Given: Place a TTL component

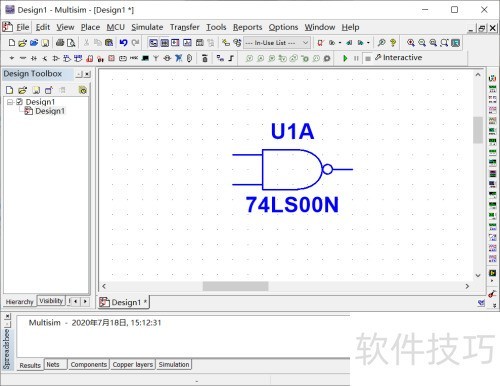Looking at the screenshot, I should 67,58.
